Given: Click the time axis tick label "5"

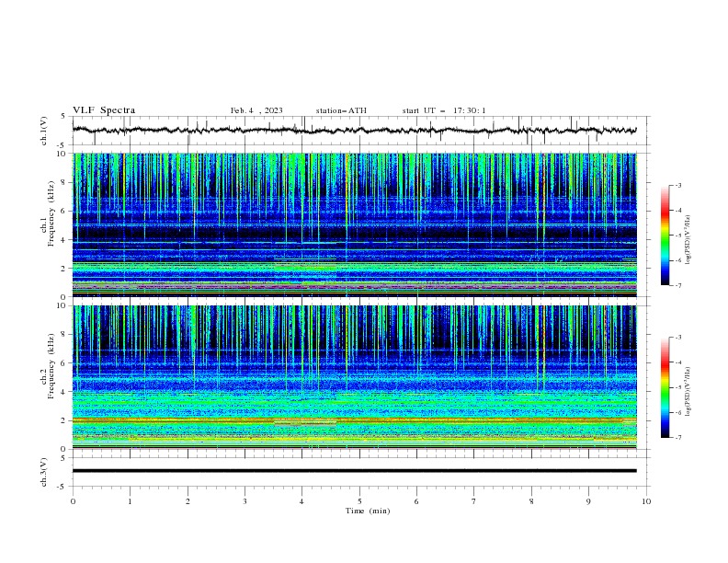Looking at the screenshot, I should pos(359,501).
